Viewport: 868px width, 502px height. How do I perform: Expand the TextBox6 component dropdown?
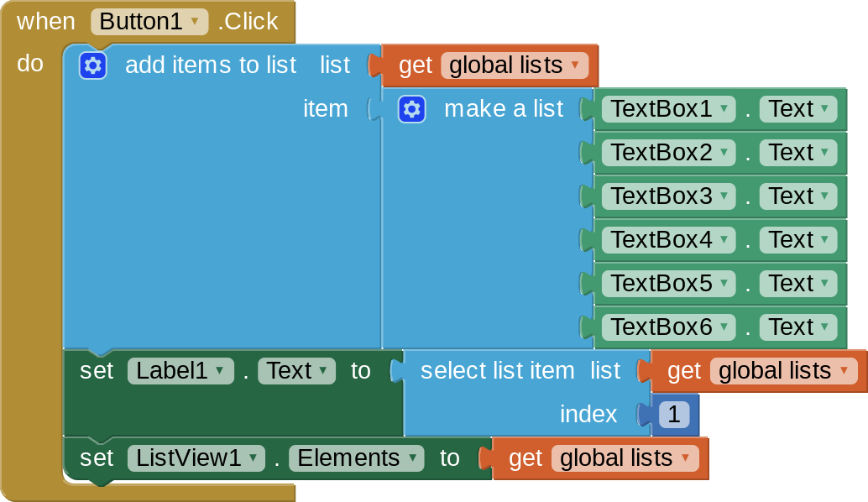(x=669, y=327)
